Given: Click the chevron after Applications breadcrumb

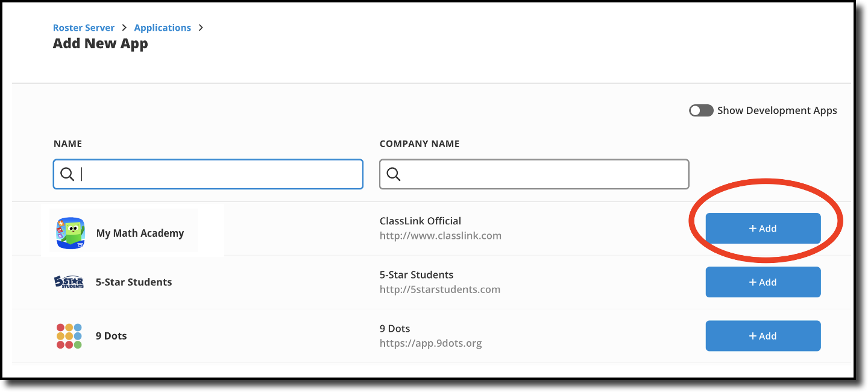Looking at the screenshot, I should [201, 28].
